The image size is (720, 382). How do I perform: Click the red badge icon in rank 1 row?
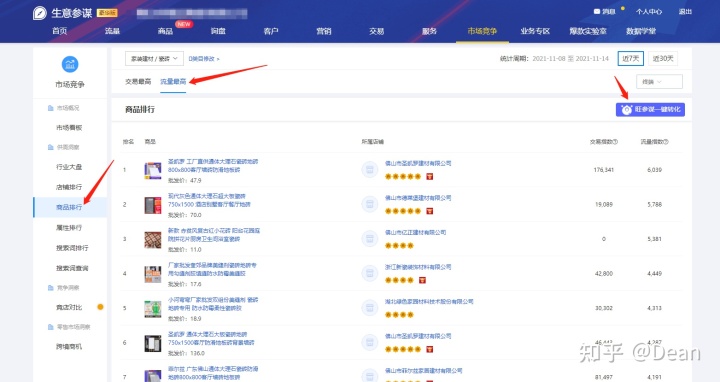click(x=430, y=176)
